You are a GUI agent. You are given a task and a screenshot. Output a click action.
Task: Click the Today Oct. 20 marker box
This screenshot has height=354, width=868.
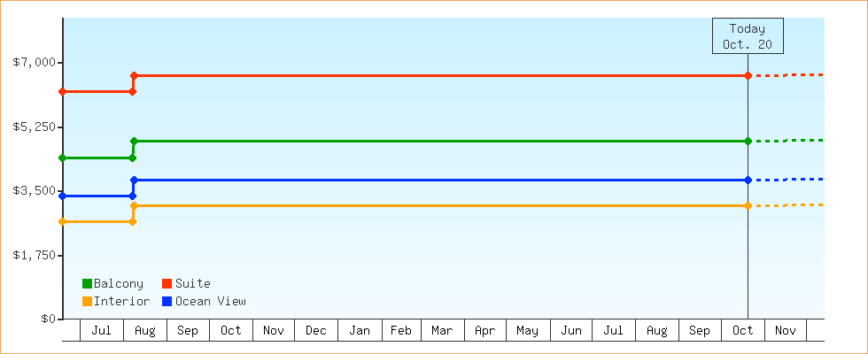click(748, 36)
